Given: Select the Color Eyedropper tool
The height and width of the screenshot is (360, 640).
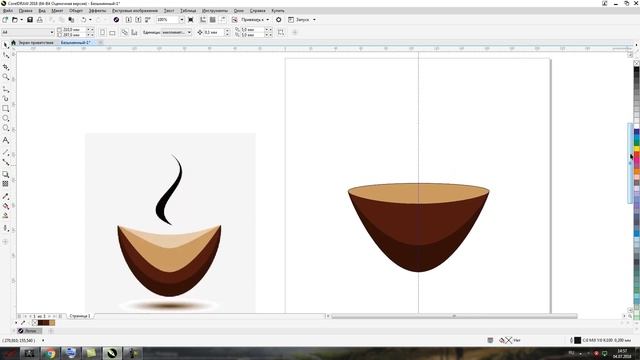Looking at the screenshot, I should (x=5, y=196).
